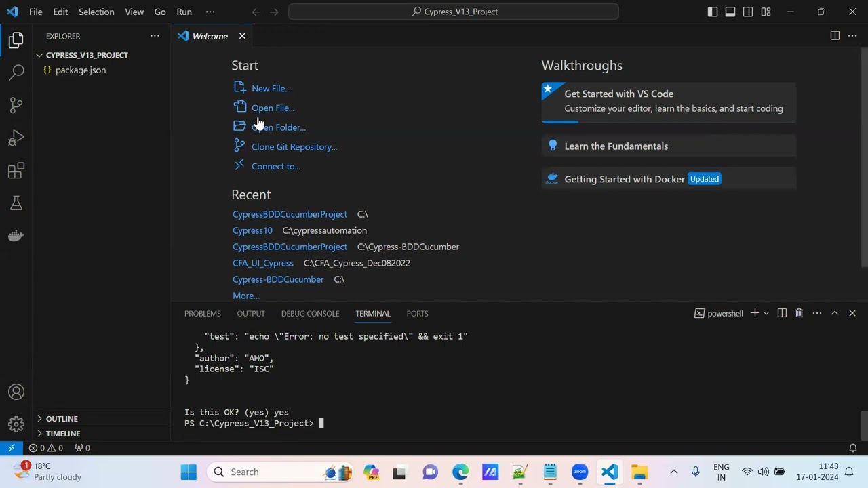Click the Open File... link
The height and width of the screenshot is (488, 868).
click(x=273, y=108)
